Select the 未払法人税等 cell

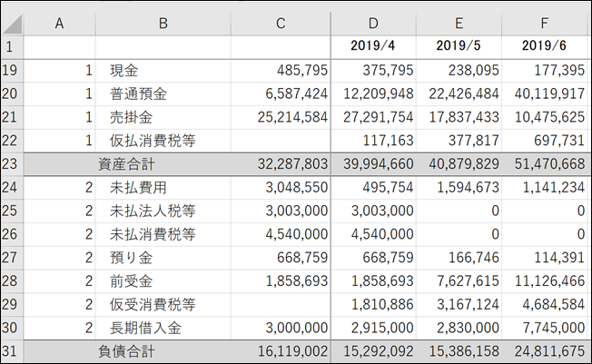pyautogui.click(x=163, y=212)
